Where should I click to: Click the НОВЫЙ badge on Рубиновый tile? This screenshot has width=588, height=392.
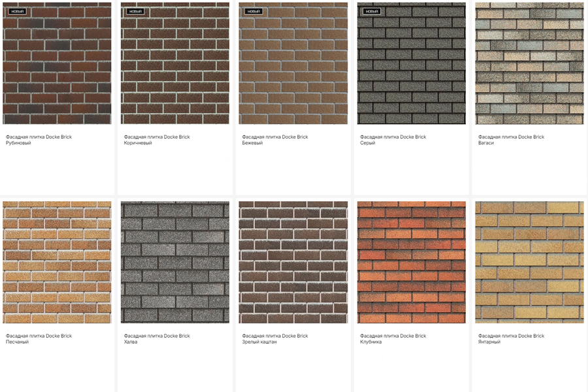(x=17, y=11)
